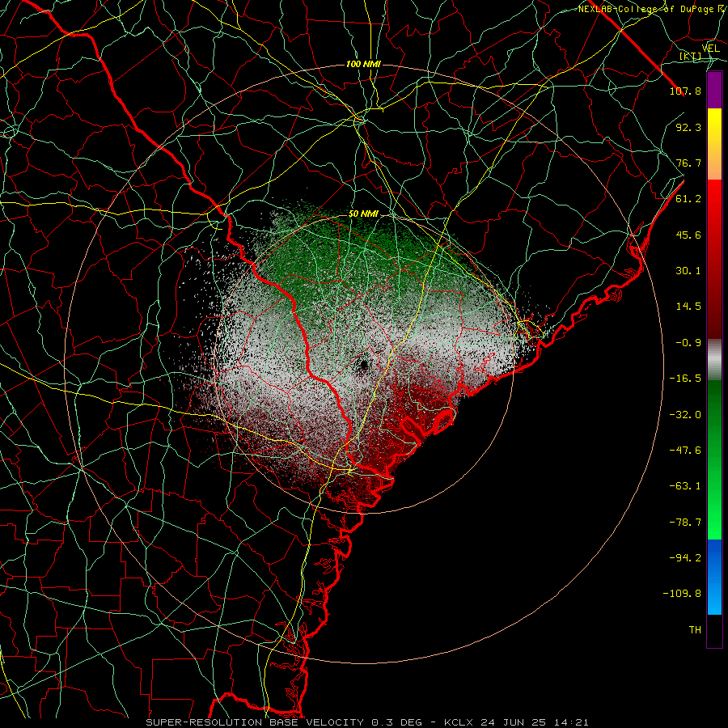Image resolution: width=728 pixels, height=728 pixels.
Task: Click the 30.1 legend value
Action: [x=688, y=271]
